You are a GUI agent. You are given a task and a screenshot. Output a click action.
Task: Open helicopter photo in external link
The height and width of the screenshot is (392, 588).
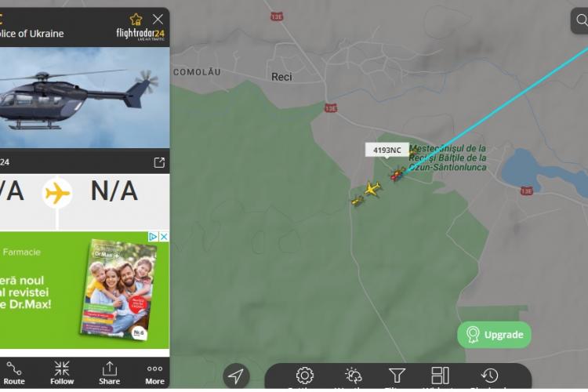[x=159, y=162]
